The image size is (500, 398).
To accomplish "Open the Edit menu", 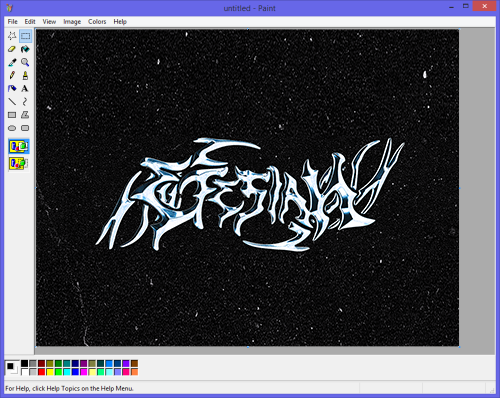I will point(30,22).
